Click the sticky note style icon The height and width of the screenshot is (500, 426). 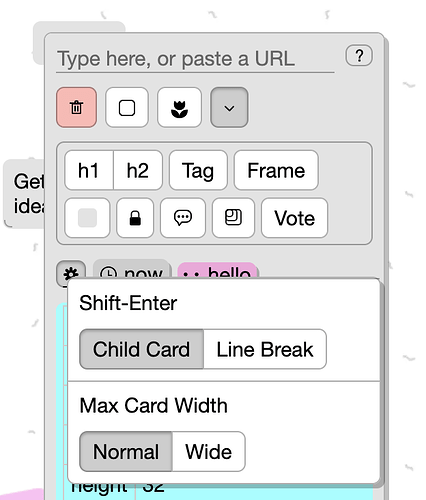pos(233,218)
